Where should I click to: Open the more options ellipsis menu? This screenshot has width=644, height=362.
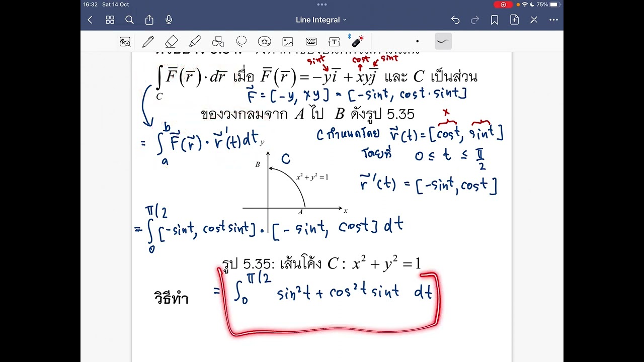[554, 20]
